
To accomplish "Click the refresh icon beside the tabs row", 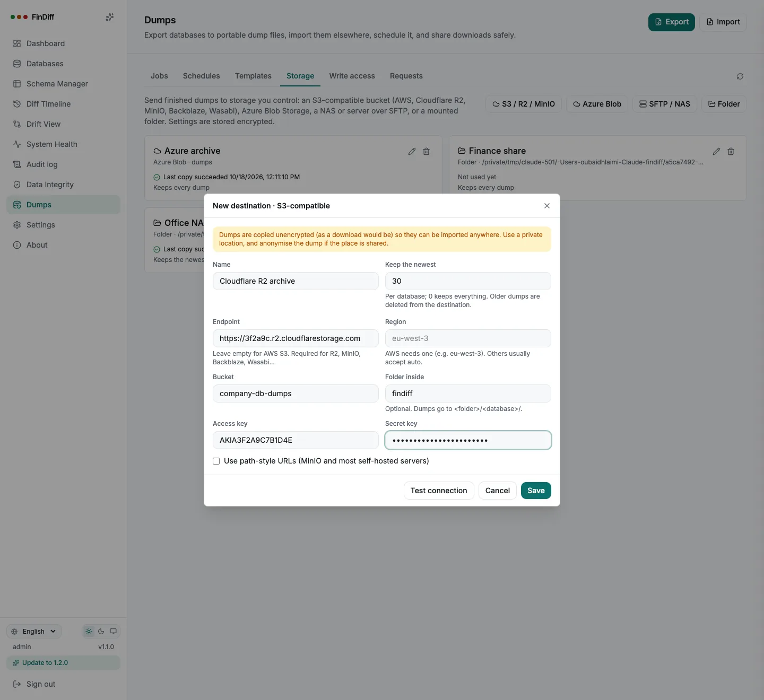I will 740,76.
